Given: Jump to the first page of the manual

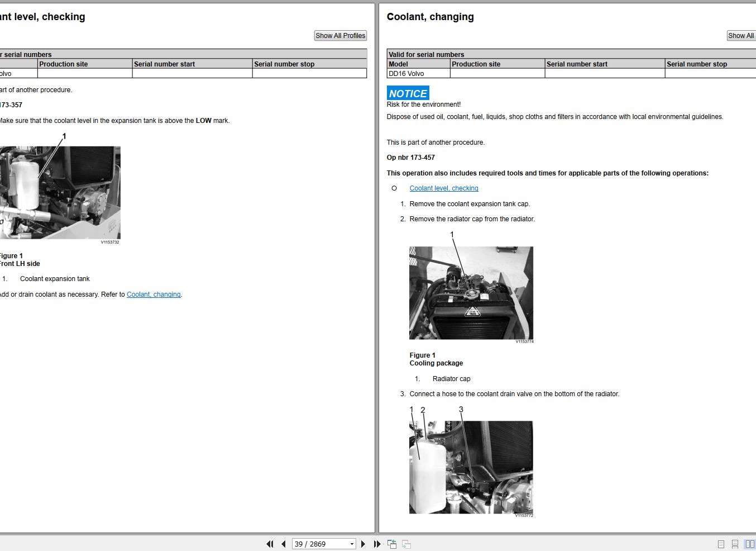Looking at the screenshot, I should click(x=270, y=543).
